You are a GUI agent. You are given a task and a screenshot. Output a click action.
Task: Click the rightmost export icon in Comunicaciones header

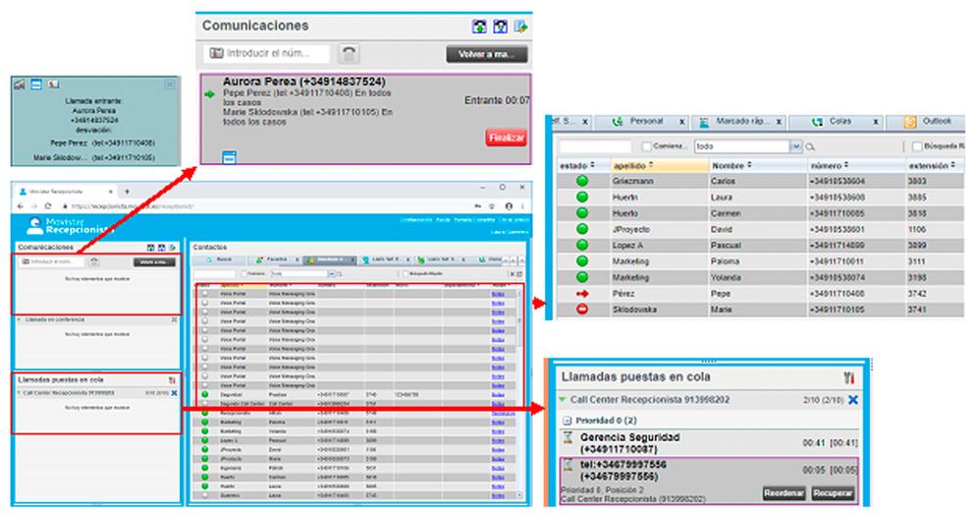pos(521,27)
